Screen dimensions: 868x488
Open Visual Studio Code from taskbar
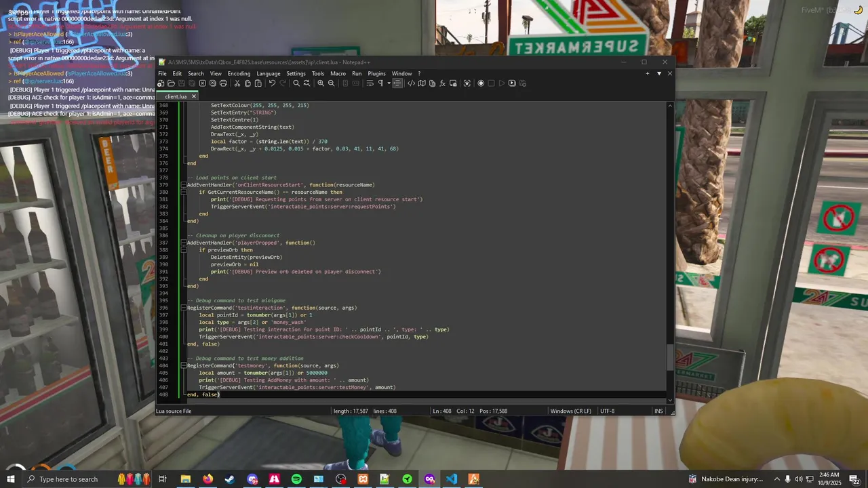click(452, 479)
